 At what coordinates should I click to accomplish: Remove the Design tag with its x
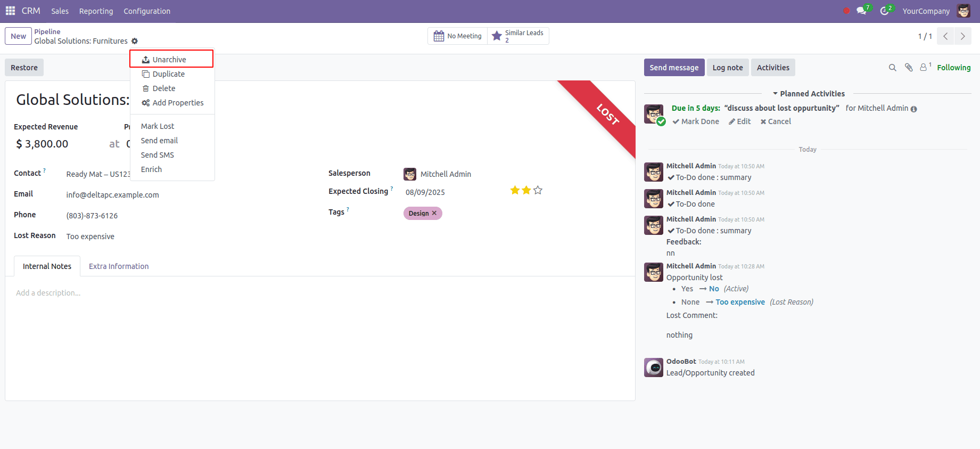(434, 213)
